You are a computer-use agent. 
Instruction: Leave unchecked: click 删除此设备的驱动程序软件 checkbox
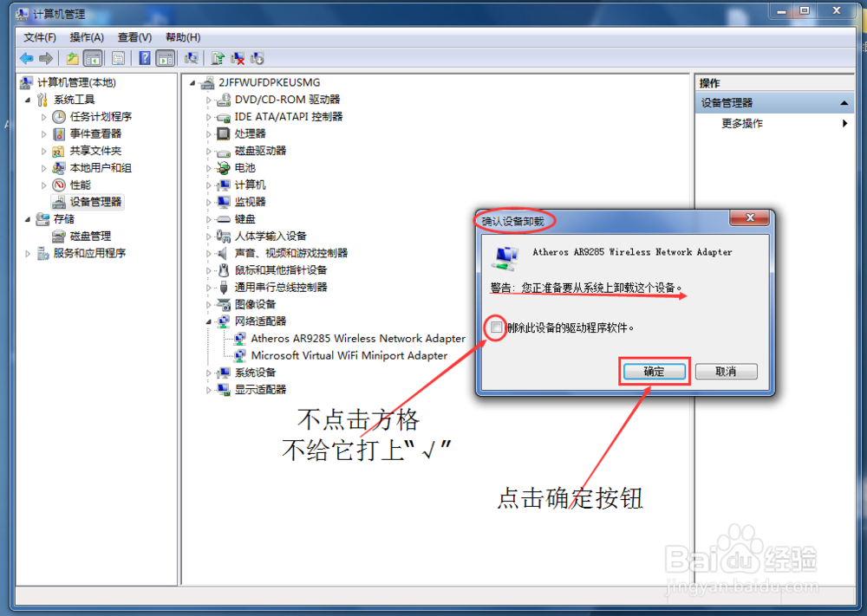click(497, 327)
